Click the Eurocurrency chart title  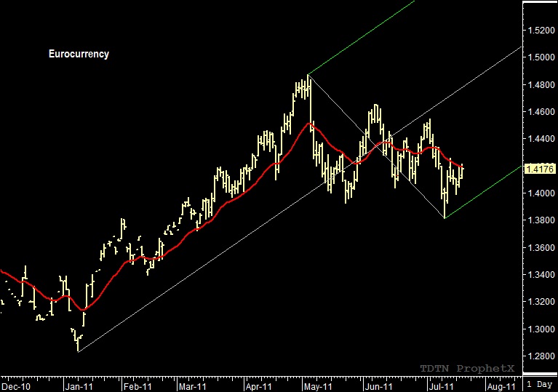click(79, 54)
